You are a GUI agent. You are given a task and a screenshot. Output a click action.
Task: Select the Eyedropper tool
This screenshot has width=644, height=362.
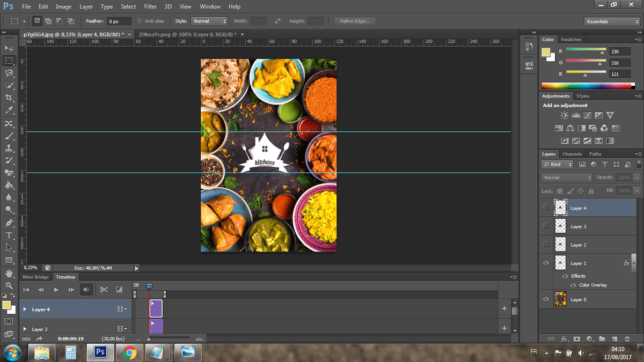click(x=9, y=110)
